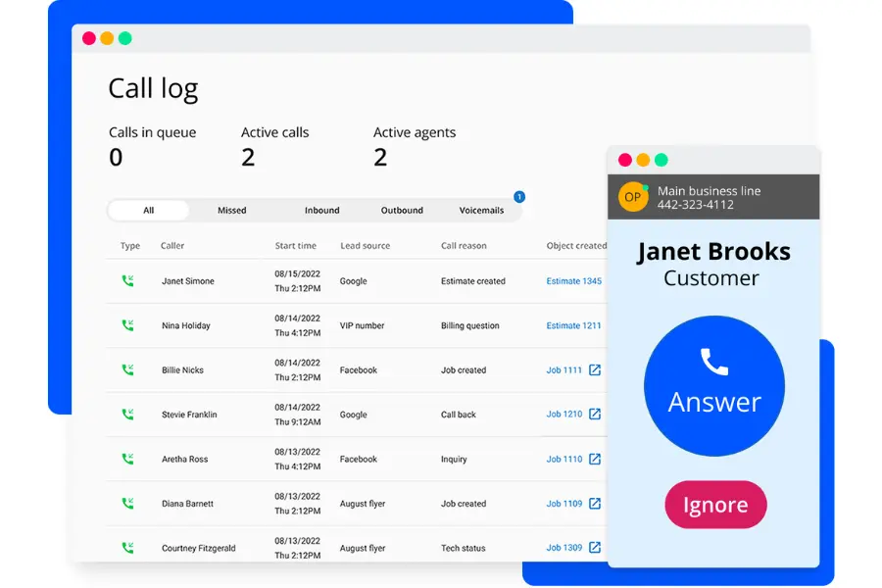The image size is (882, 588).
Task: Select caller name Aretha Ross
Action: (x=184, y=460)
